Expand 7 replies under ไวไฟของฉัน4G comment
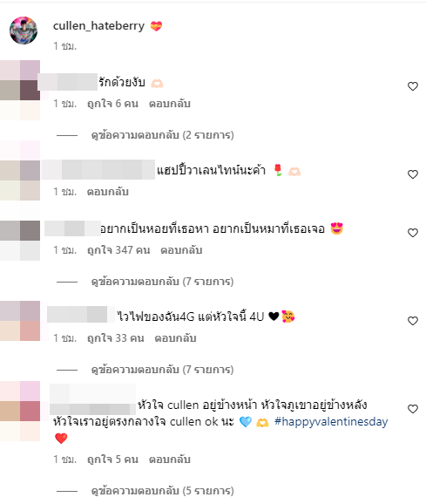This screenshot has height=504, width=426. [162, 370]
